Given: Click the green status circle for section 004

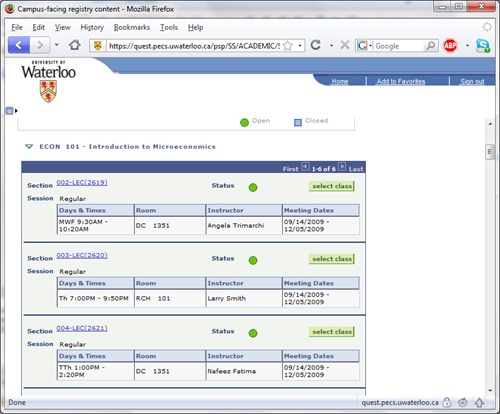Looking at the screenshot, I should [x=253, y=333].
